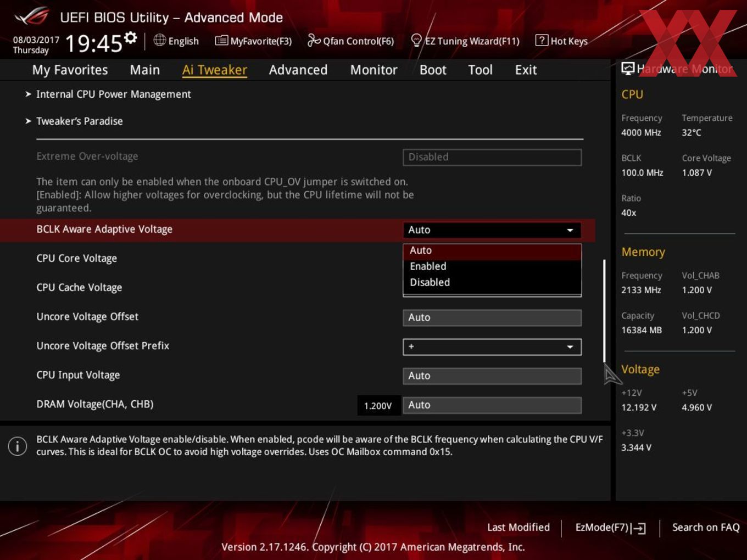Click the 19:45 clock display
The width and height of the screenshot is (747, 560).
[93, 43]
